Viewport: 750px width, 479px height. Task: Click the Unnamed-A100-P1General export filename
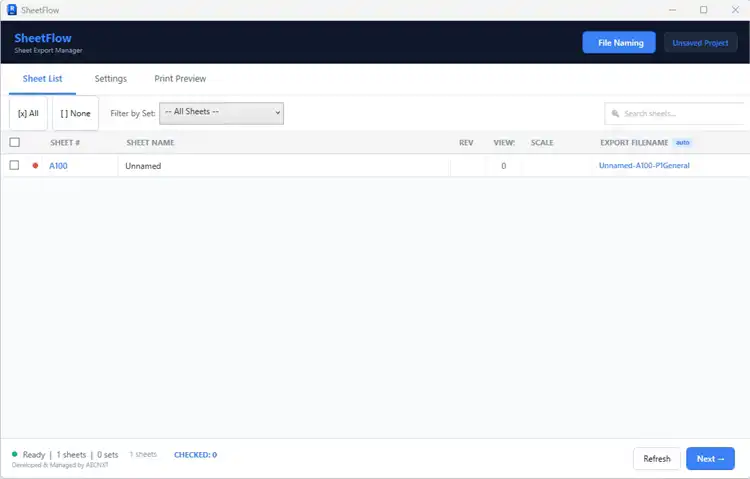click(644, 166)
